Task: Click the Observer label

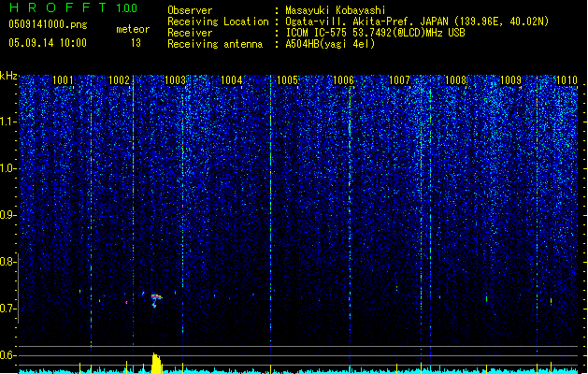Action: coord(190,10)
